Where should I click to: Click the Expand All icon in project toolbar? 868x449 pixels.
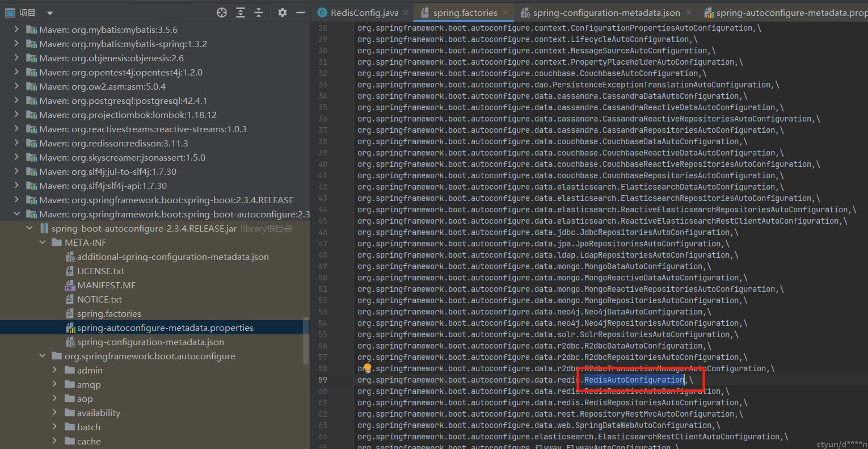241,12
